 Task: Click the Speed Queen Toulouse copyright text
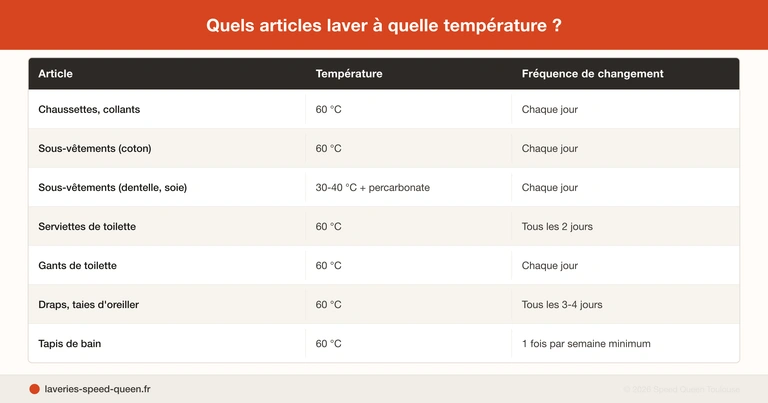pos(682,389)
